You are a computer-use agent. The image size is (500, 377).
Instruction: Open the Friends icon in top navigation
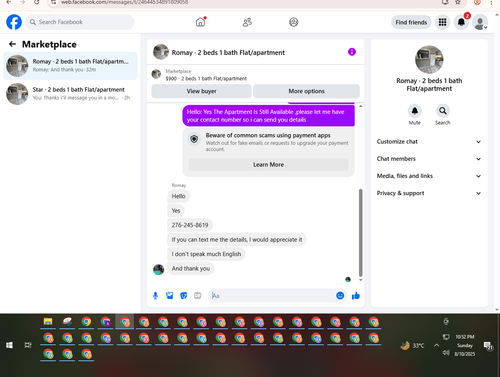(x=247, y=22)
